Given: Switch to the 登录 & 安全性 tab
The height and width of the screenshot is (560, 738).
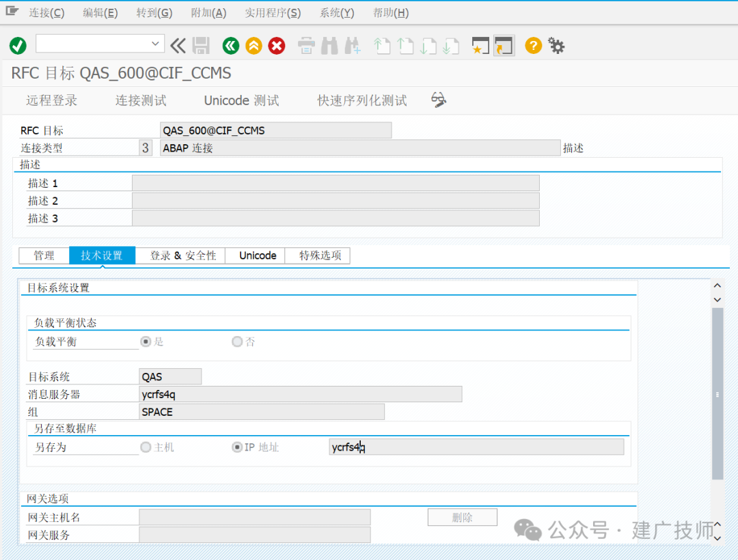Looking at the screenshot, I should coord(180,255).
